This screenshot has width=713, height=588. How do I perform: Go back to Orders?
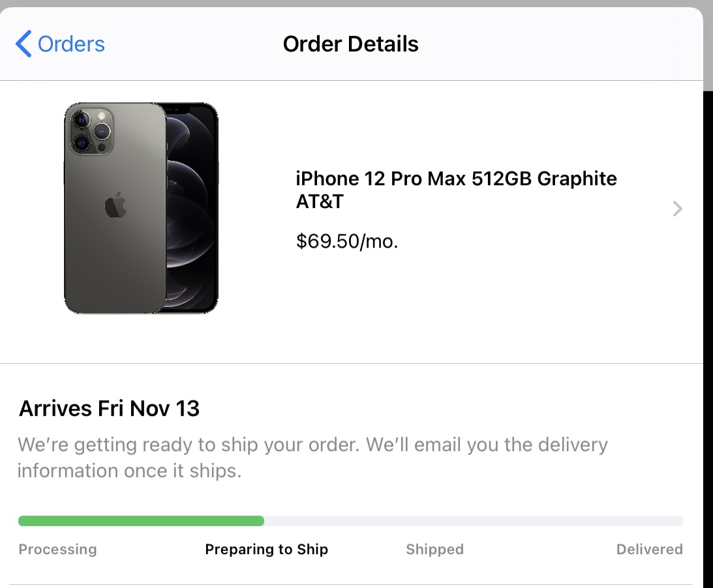(60, 44)
